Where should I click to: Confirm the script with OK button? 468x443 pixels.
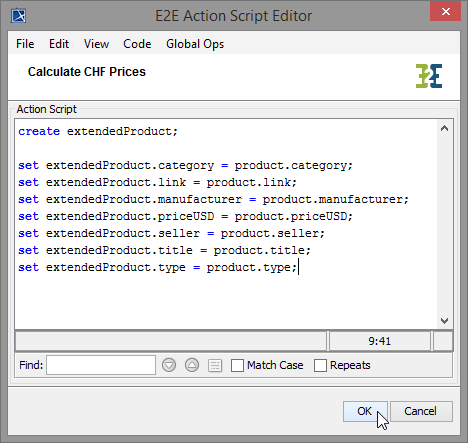pyautogui.click(x=365, y=411)
